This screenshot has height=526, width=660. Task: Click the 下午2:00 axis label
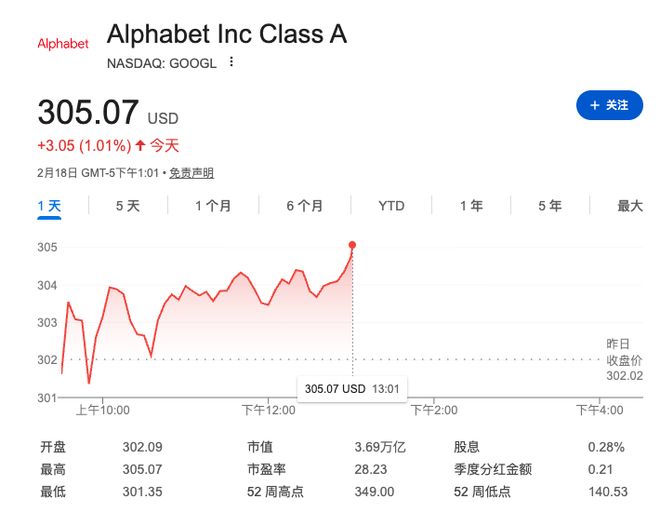(x=434, y=410)
